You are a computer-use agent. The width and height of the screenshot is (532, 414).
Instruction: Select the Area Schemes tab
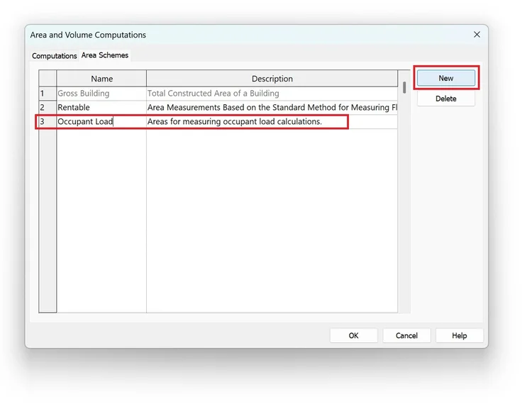[105, 55]
